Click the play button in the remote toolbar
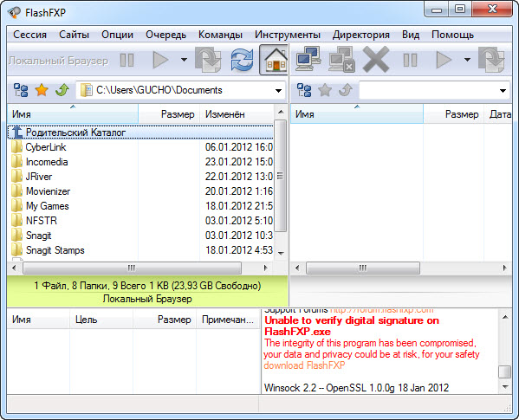 coord(444,61)
